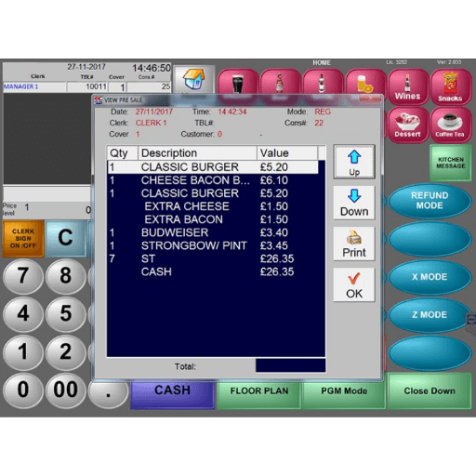The image size is (476, 476).
Task: Click the Cons.# field showing 25
Action: (149, 86)
